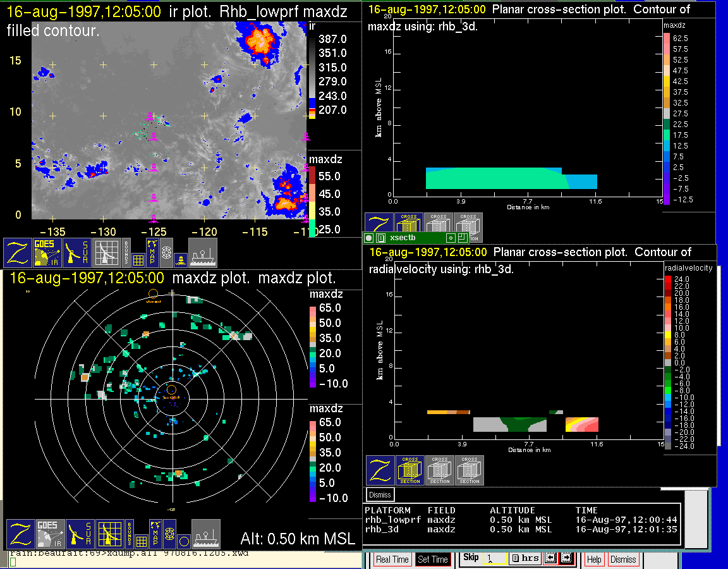
Task: Open the hrs skip units dropdown
Action: coord(525,559)
